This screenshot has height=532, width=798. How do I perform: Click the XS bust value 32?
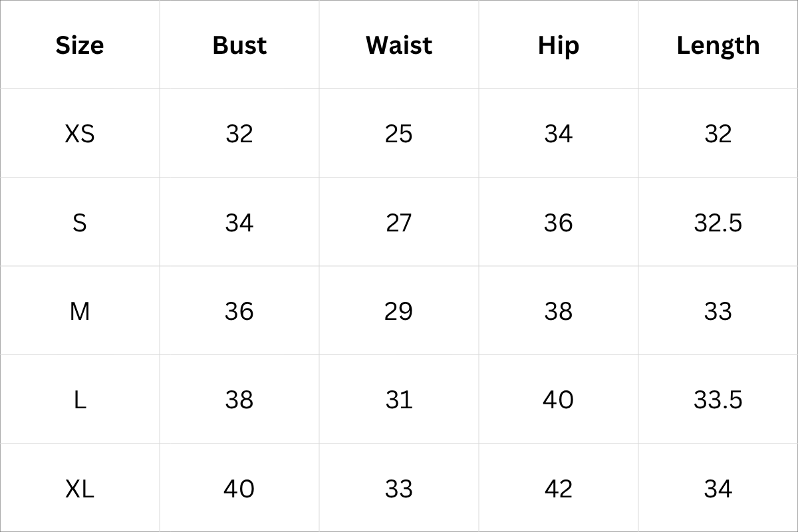[x=239, y=134]
